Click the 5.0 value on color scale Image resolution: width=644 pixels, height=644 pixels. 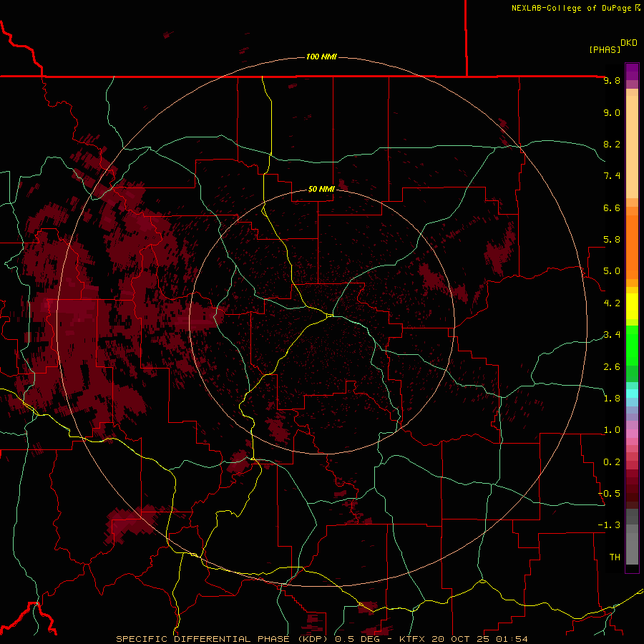click(612, 271)
